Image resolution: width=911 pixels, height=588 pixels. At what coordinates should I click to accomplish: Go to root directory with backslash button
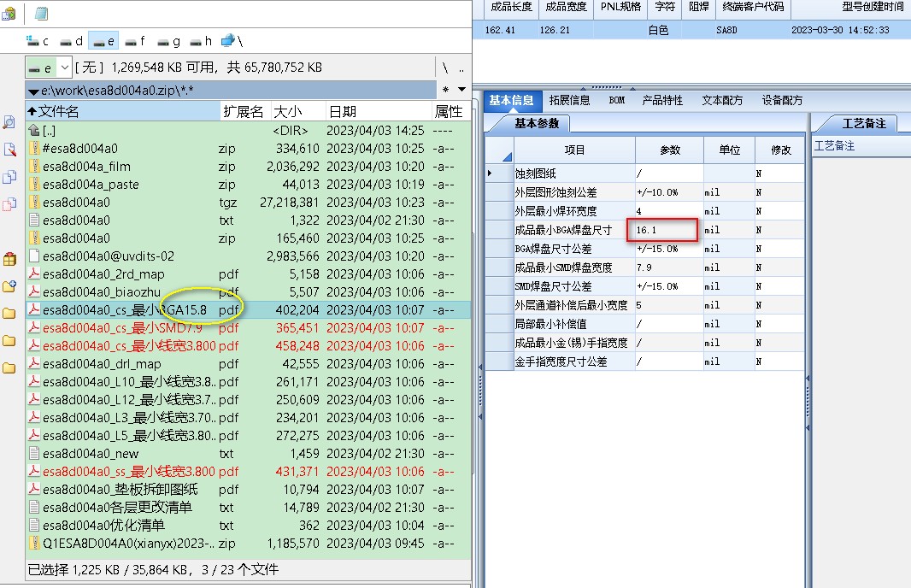[445, 68]
